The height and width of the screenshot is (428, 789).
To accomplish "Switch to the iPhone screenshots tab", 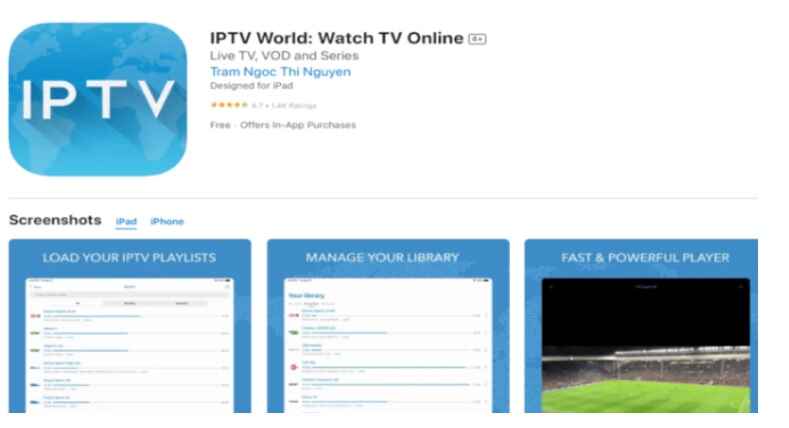I will [x=167, y=221].
